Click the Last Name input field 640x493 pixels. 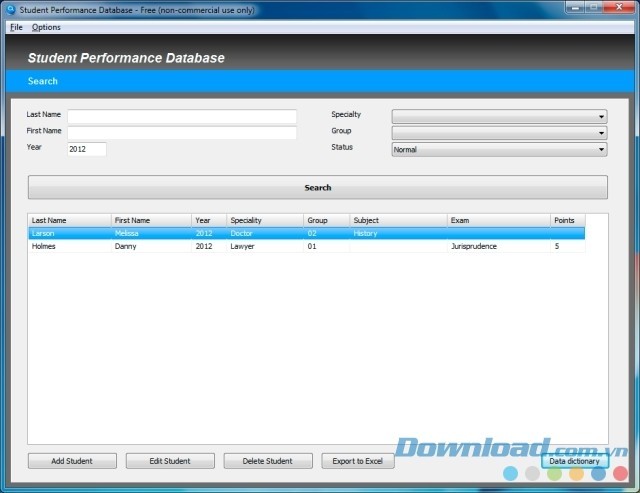pos(182,116)
